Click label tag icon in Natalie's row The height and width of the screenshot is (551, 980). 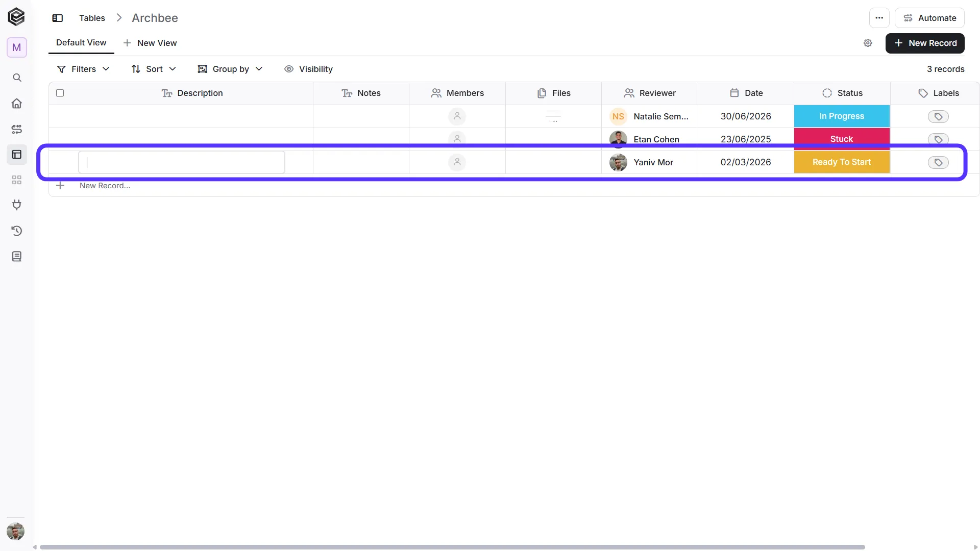[938, 116]
